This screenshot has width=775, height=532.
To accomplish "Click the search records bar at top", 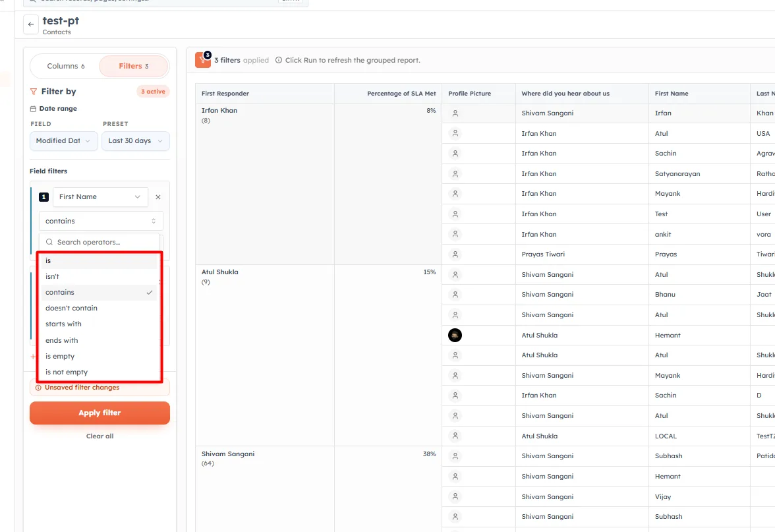I will (165, 2).
